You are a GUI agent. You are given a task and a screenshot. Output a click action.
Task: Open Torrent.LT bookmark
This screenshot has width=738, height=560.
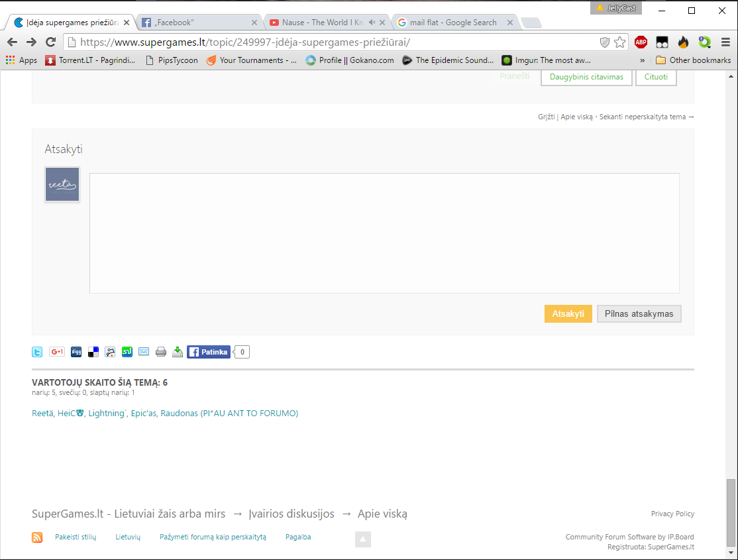point(90,60)
